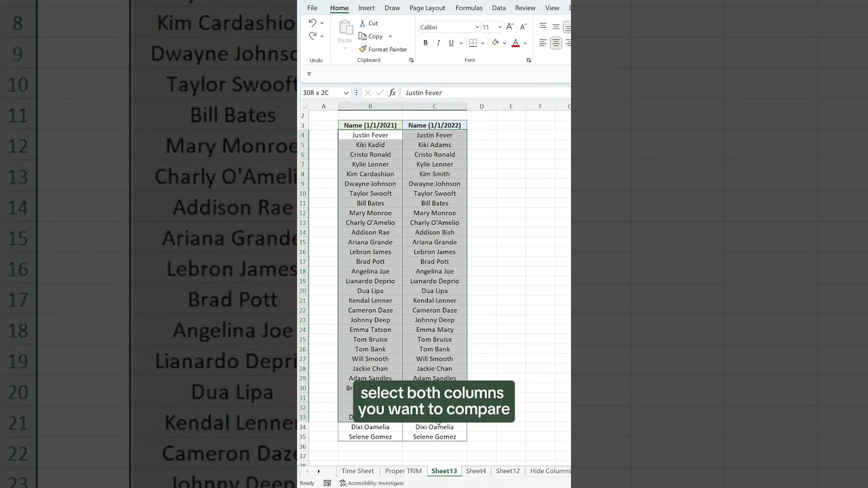The width and height of the screenshot is (868, 488).
Task: Select cell containing Kim Smith
Action: click(435, 174)
